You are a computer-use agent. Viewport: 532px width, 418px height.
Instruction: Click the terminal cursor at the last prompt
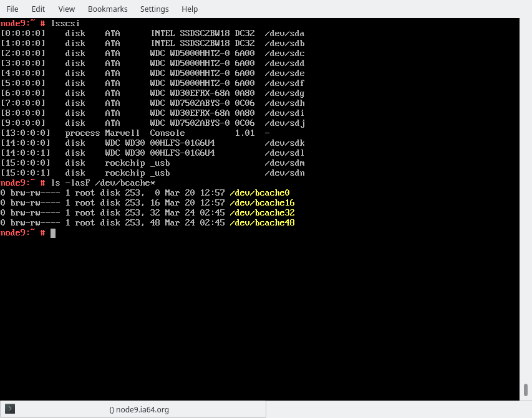[53, 233]
